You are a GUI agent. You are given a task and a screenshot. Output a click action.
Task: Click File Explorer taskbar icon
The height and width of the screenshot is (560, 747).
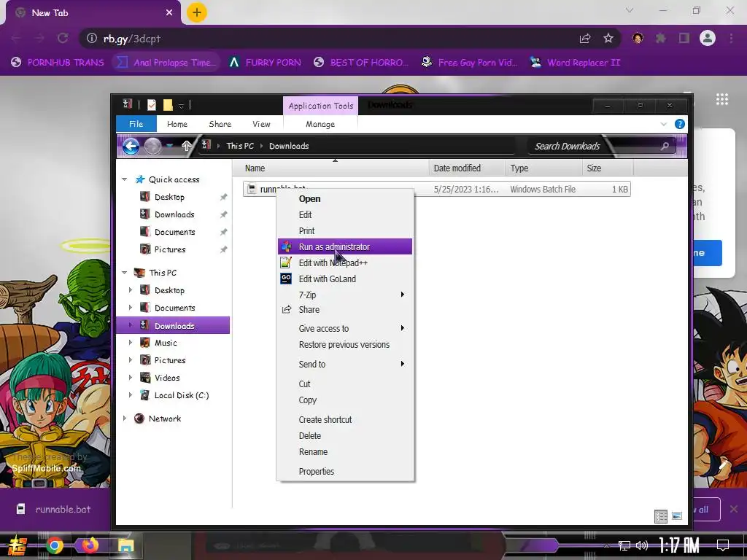point(125,545)
